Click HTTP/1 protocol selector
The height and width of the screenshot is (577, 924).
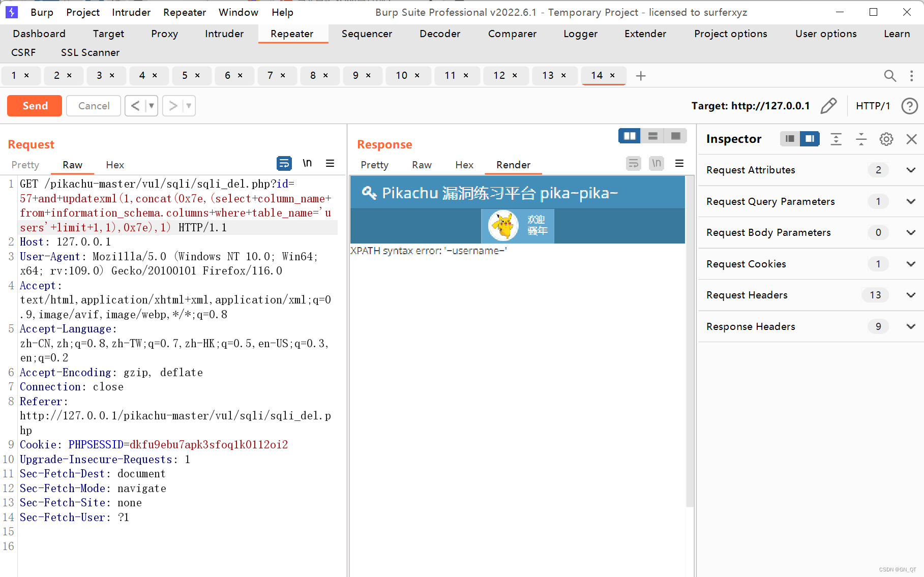(873, 106)
